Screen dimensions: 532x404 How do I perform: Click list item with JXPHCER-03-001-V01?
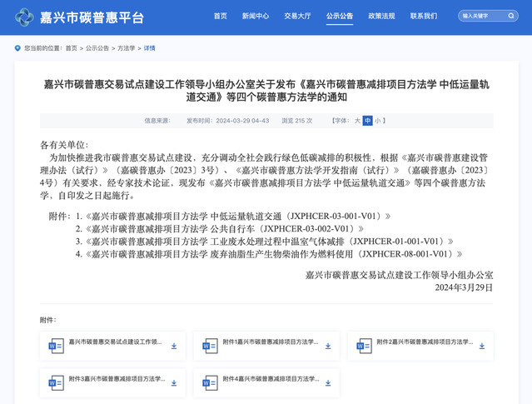tap(233, 217)
